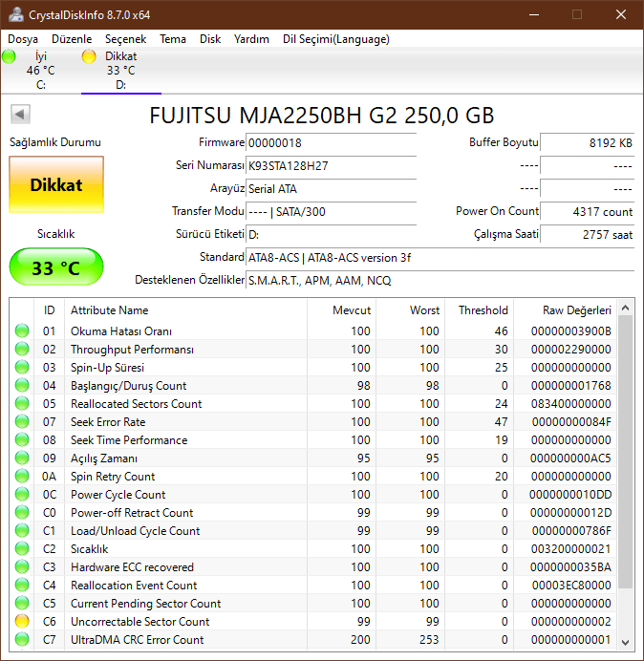Click the ATA8-ACS standard field
Image resolution: width=644 pixels, height=661 pixels.
tap(440, 257)
